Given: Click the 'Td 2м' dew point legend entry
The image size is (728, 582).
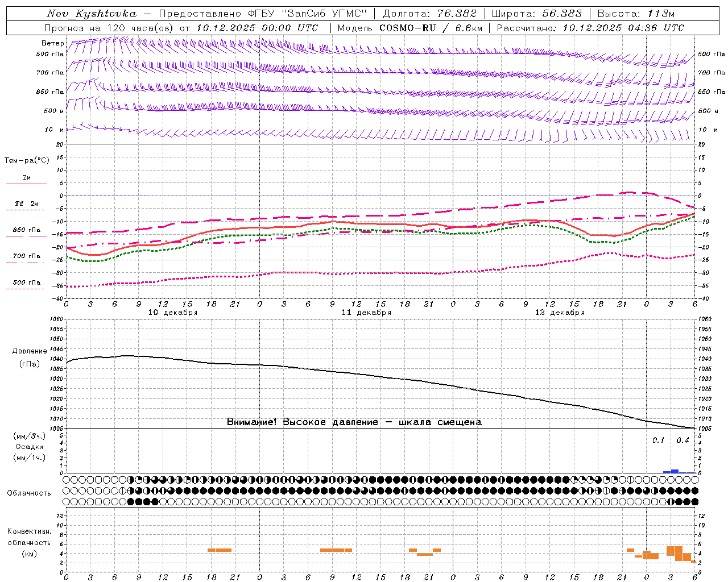Looking at the screenshot, I should coord(27,203).
